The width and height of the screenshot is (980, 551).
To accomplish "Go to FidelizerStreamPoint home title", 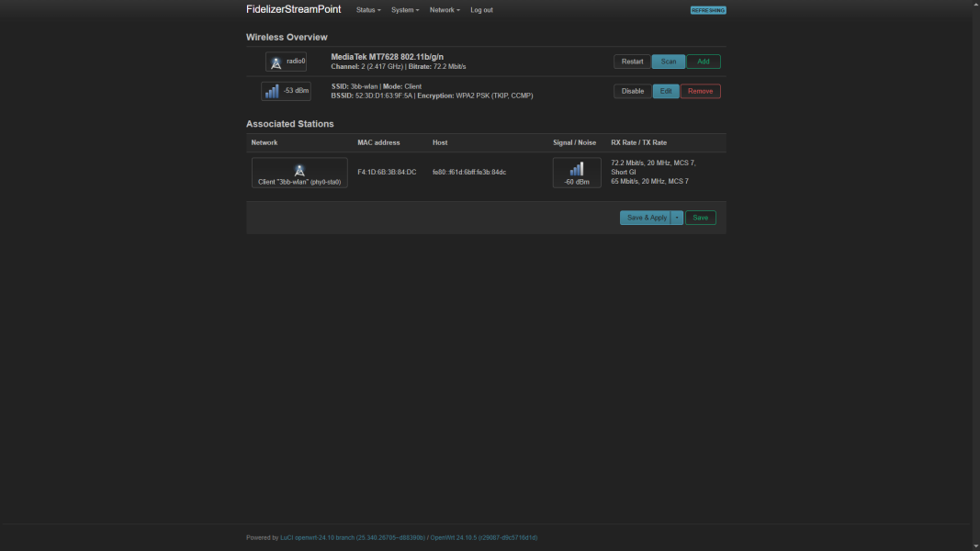I will pos(293,9).
